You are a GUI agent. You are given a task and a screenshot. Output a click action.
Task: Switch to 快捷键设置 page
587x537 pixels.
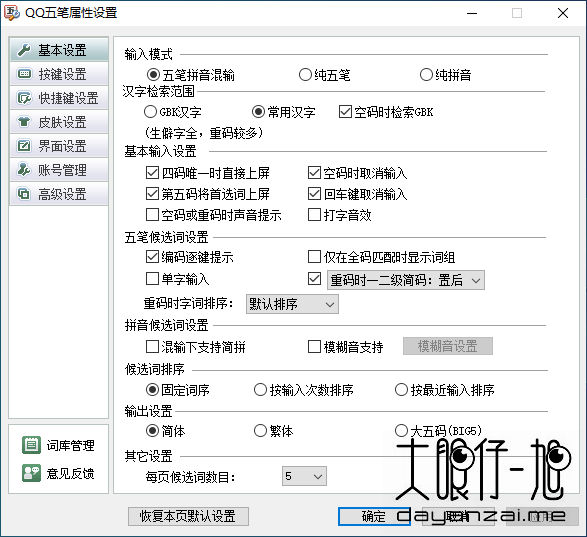[x=59, y=98]
